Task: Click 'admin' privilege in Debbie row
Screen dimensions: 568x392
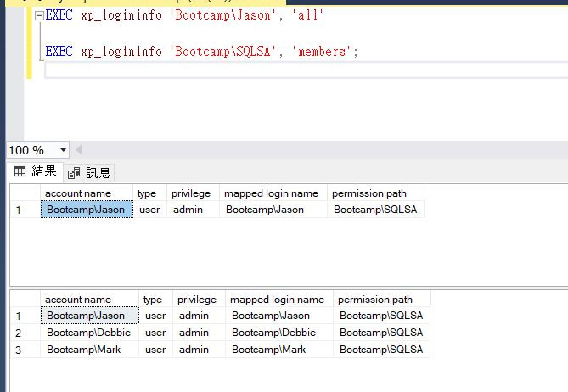Action: [x=199, y=333]
